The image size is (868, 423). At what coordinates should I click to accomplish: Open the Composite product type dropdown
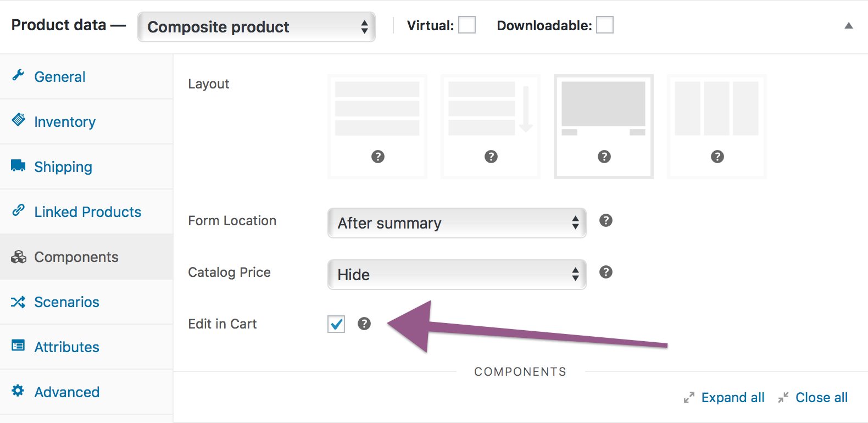(x=256, y=27)
